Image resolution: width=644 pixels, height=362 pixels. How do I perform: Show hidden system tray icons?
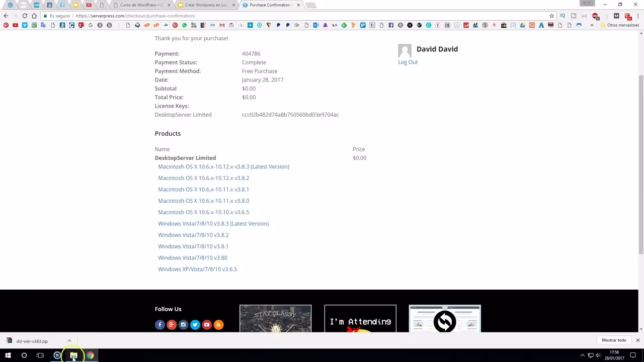click(583, 355)
